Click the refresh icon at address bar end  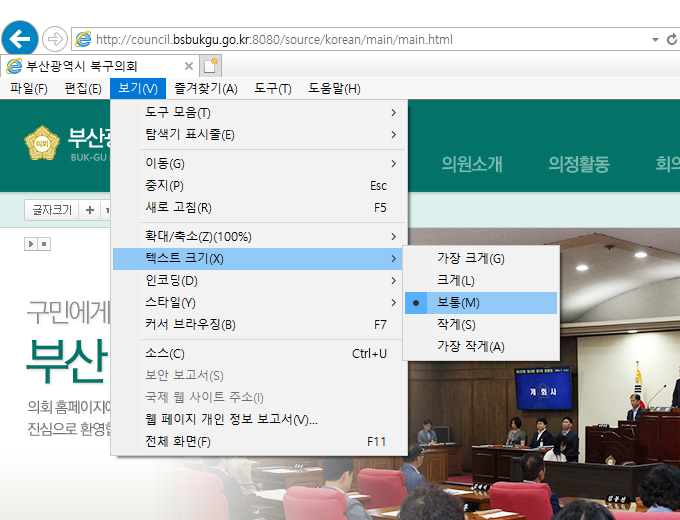672,39
